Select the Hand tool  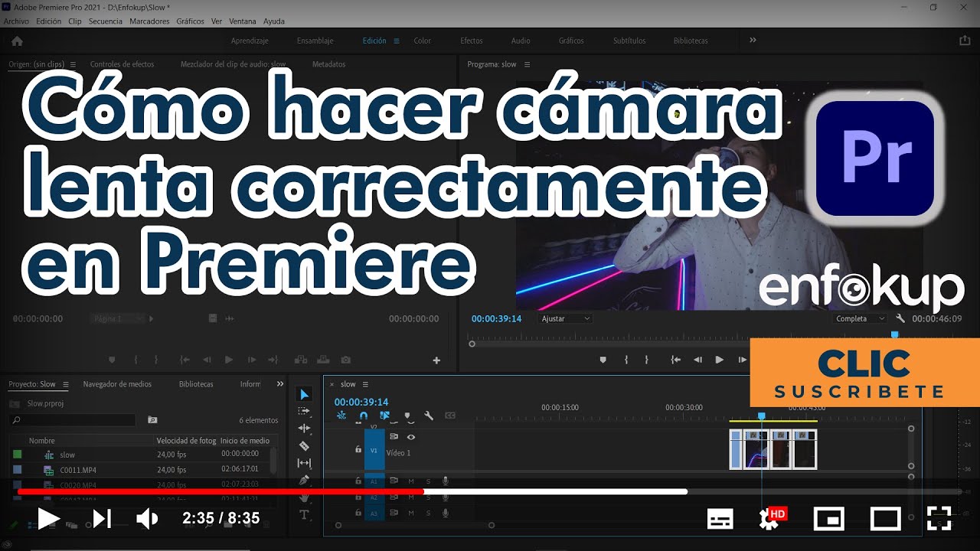point(304,497)
